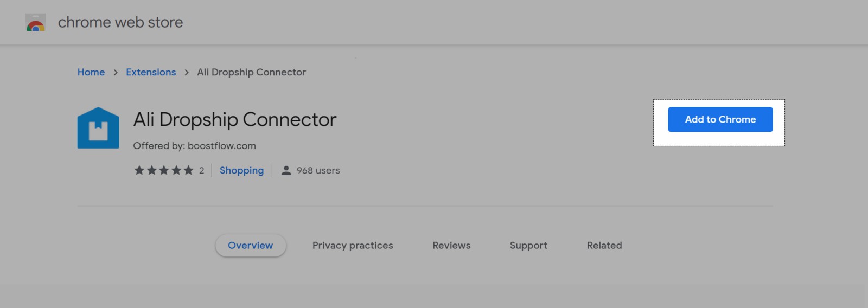Switch to the Privacy practices tab
The height and width of the screenshot is (308, 868).
[353, 246]
